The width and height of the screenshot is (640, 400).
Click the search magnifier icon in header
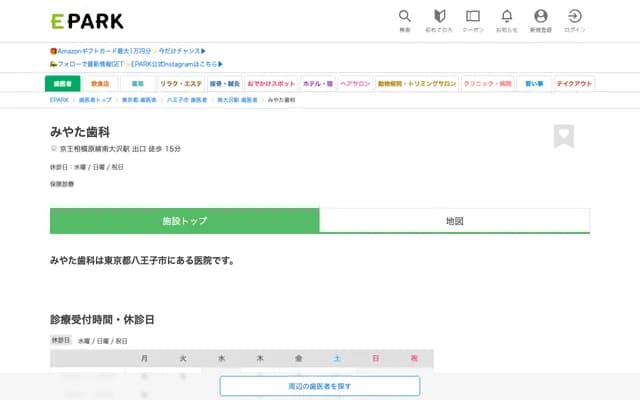(x=404, y=17)
